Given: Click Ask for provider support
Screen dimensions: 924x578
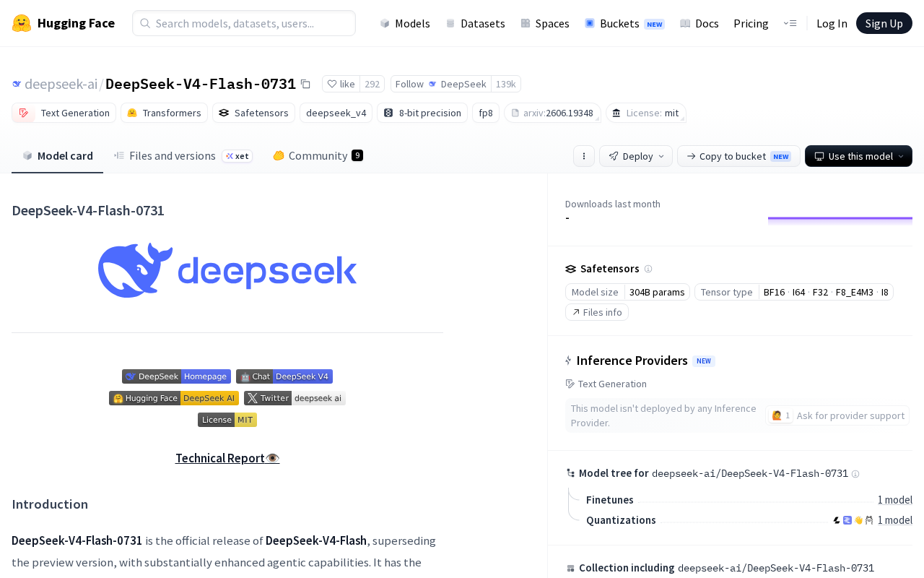Looking at the screenshot, I should point(837,415).
